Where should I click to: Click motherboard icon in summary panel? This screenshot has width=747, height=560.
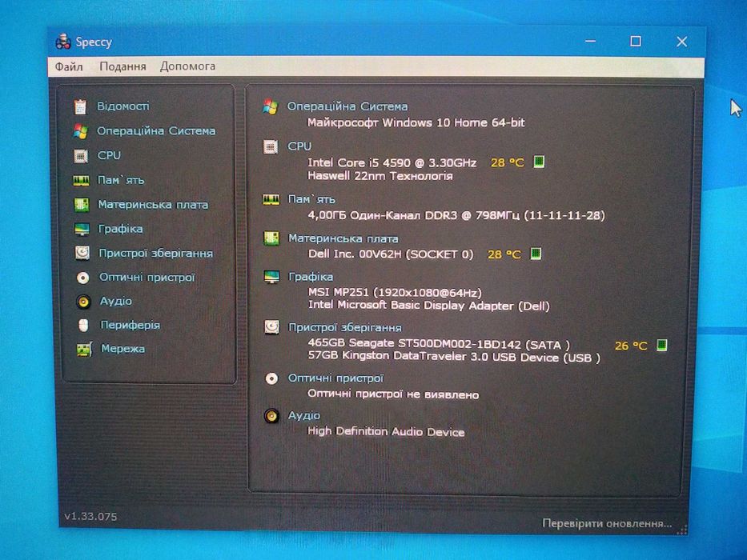pyautogui.click(x=271, y=238)
